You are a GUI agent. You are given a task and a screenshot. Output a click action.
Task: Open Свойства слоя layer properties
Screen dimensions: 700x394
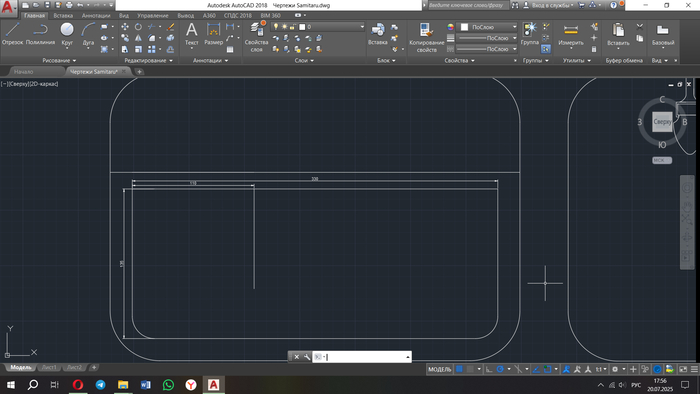tap(256, 37)
